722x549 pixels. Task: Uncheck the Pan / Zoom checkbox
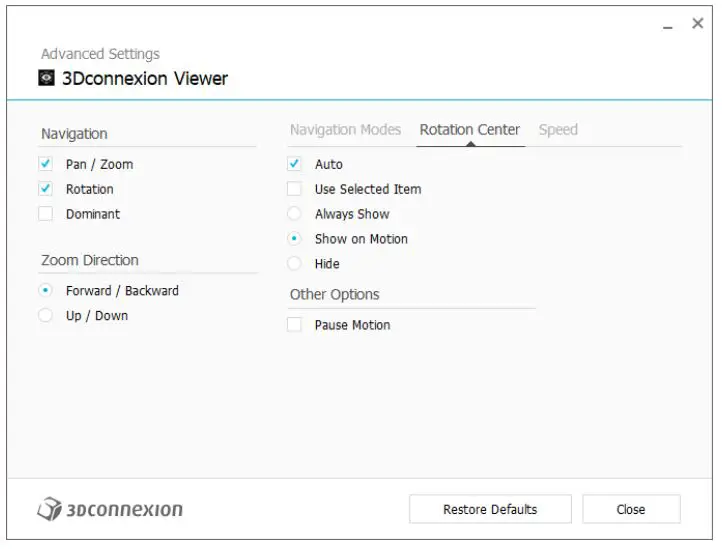pyautogui.click(x=46, y=164)
